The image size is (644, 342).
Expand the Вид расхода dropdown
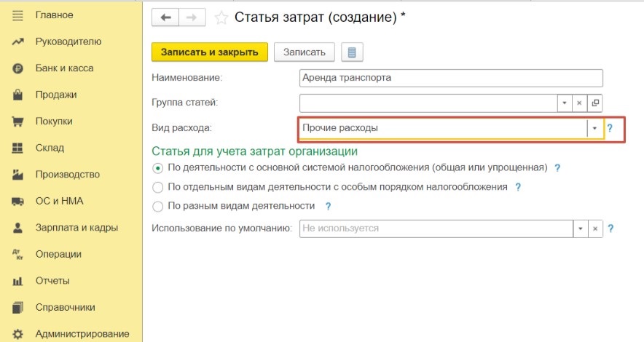594,128
